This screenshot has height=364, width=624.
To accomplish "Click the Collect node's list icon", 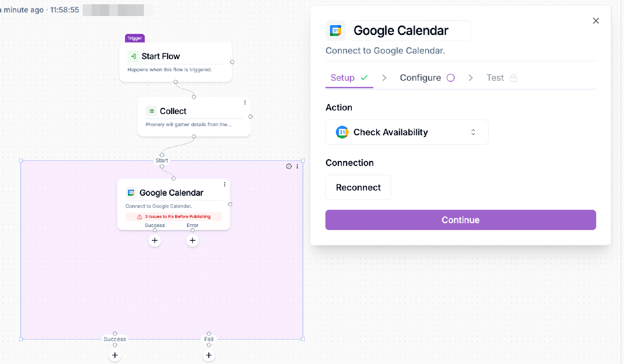I will click(151, 111).
